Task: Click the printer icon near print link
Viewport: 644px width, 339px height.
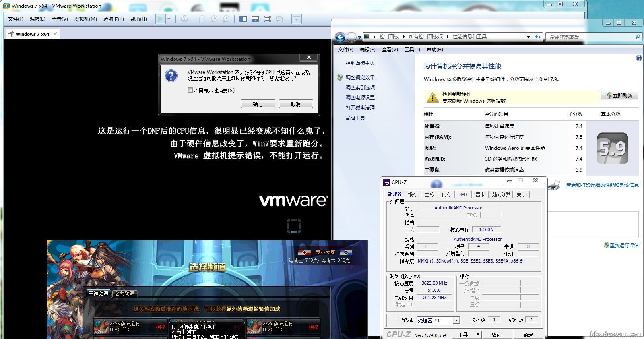Action: [554, 185]
